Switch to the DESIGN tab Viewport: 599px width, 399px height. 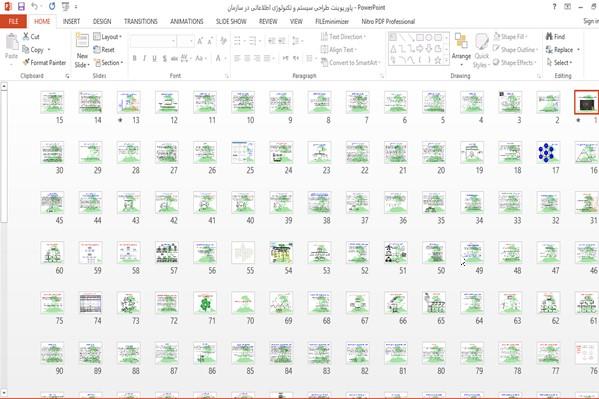[102, 21]
